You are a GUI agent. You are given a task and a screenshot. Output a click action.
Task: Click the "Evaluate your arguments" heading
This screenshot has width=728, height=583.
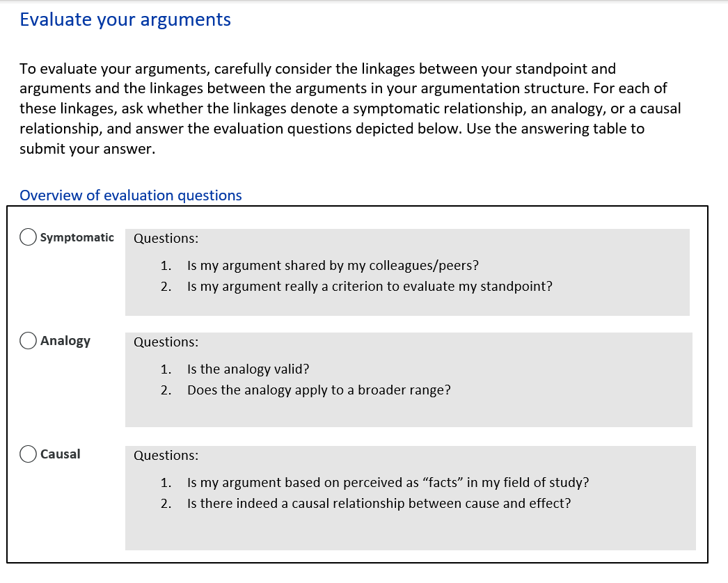(125, 19)
